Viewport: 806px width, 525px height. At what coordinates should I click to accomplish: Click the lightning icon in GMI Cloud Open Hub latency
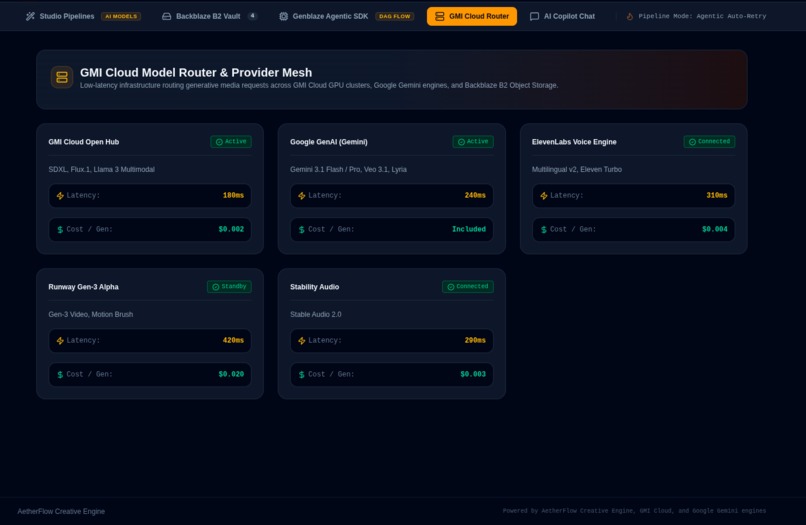60,196
